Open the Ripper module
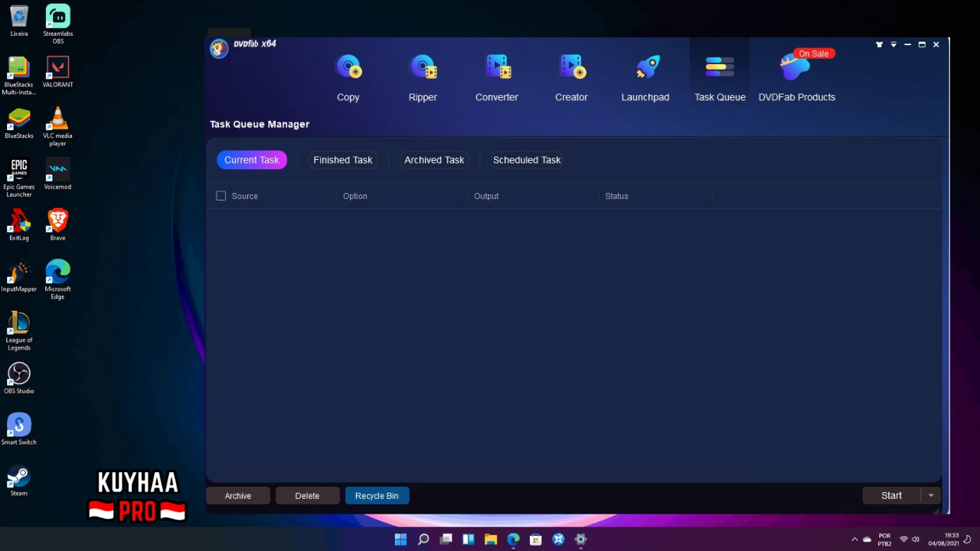This screenshot has width=980, height=551. [423, 78]
